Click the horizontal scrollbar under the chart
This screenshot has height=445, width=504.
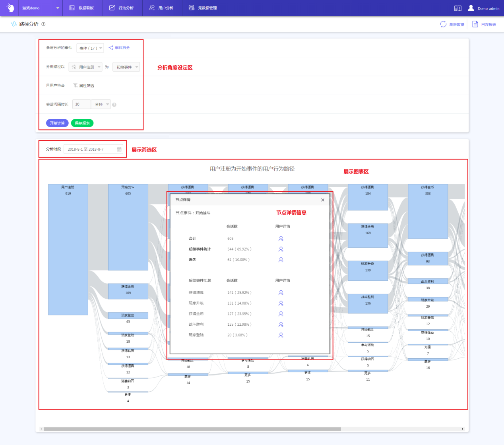(192, 429)
